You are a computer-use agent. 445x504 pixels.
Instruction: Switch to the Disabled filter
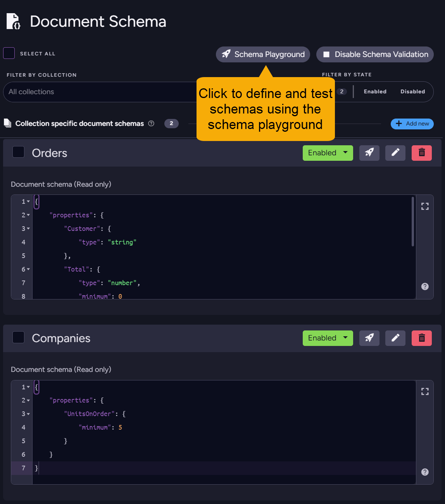412,91
